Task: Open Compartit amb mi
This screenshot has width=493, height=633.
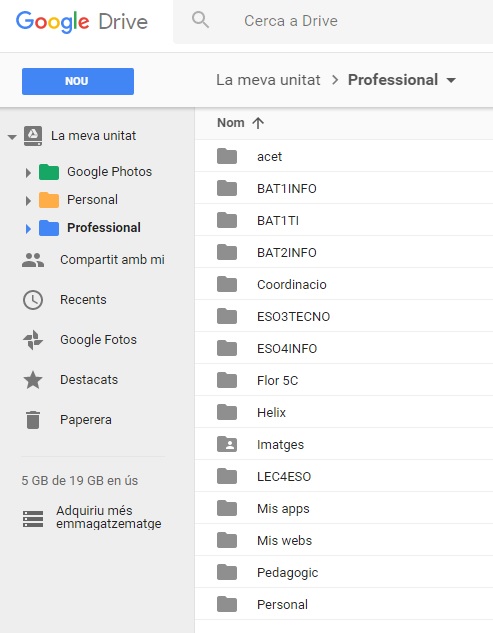Action: [x=112, y=260]
